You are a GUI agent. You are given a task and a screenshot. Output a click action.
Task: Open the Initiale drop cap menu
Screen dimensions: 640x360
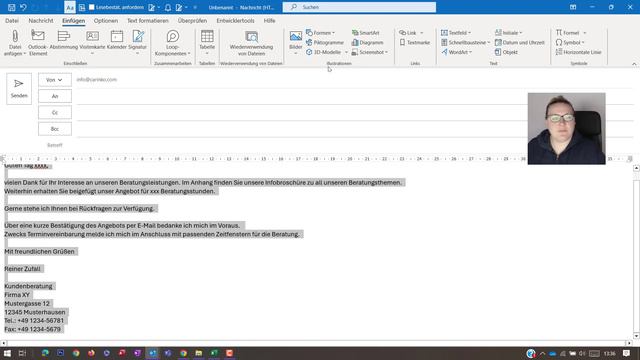tap(508, 33)
